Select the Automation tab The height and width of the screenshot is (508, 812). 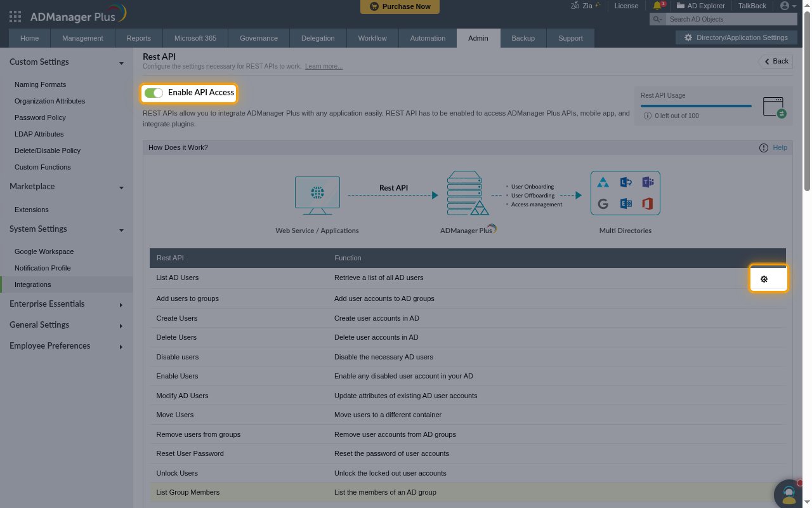pyautogui.click(x=428, y=38)
